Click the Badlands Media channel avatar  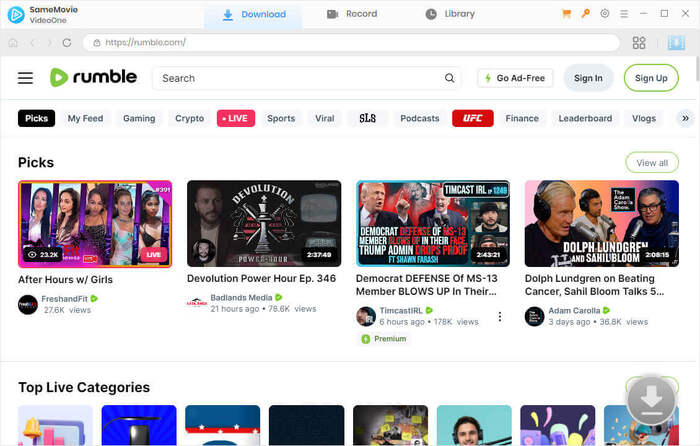(196, 303)
